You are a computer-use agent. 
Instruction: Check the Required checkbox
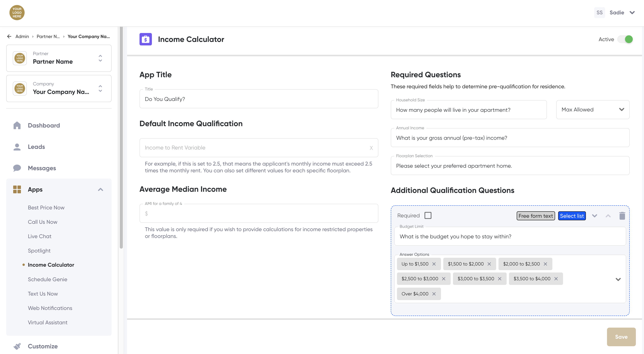[x=428, y=215]
